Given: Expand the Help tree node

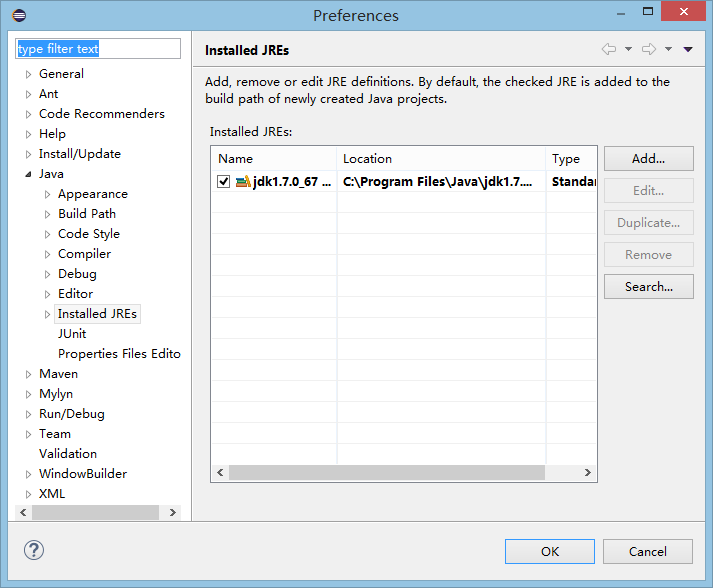Looking at the screenshot, I should pos(28,134).
